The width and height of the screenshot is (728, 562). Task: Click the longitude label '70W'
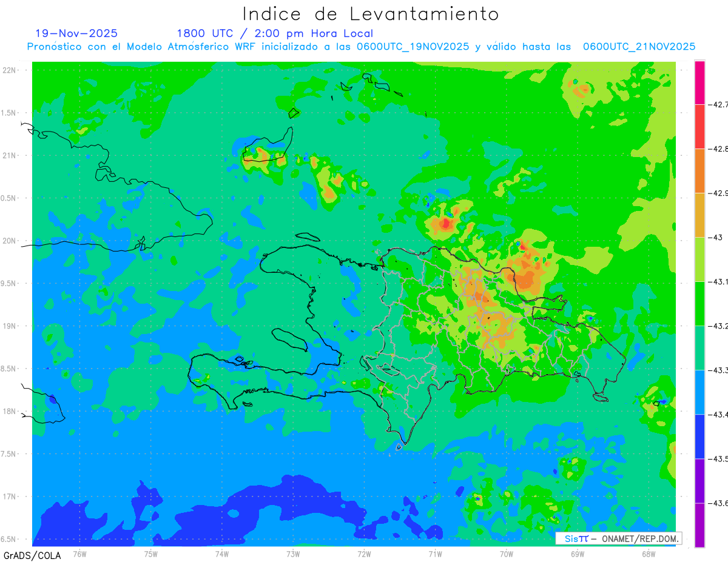coord(506,554)
